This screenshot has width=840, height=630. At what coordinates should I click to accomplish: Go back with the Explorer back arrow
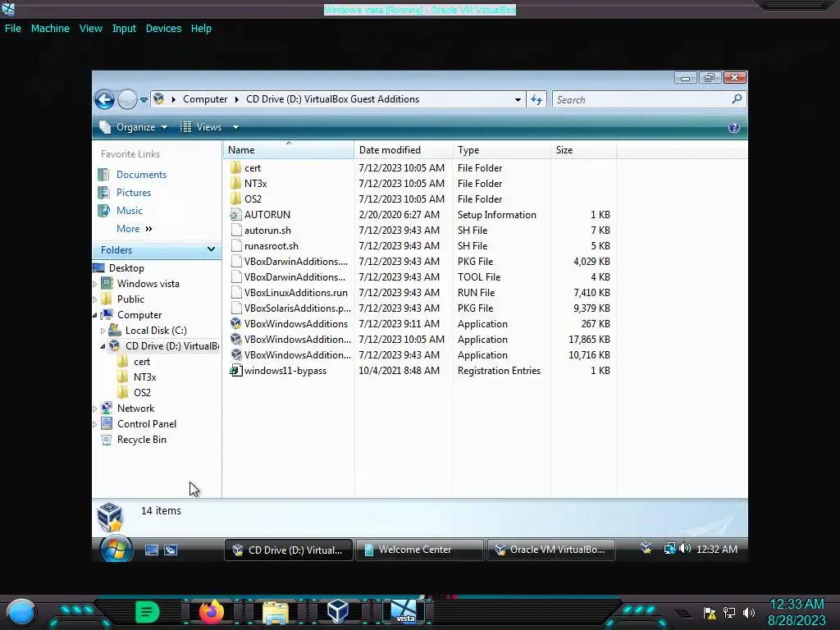104,99
